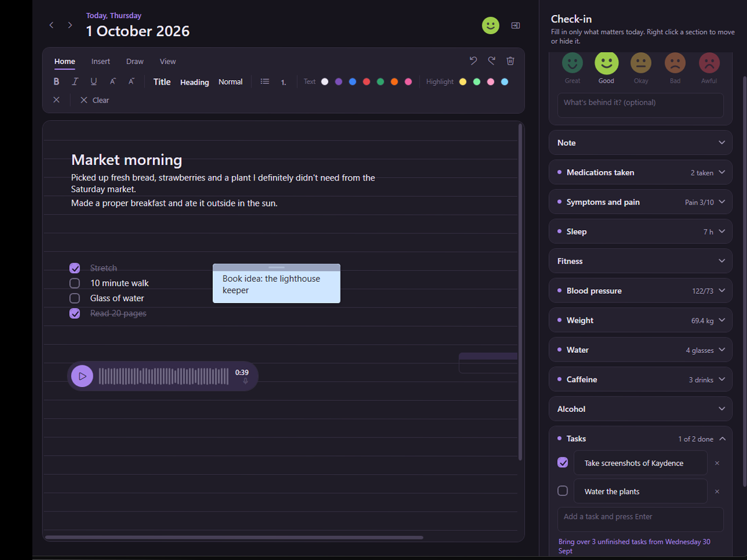Image resolution: width=747 pixels, height=560 pixels.
Task: Insert a bulleted list
Action: 265,82
